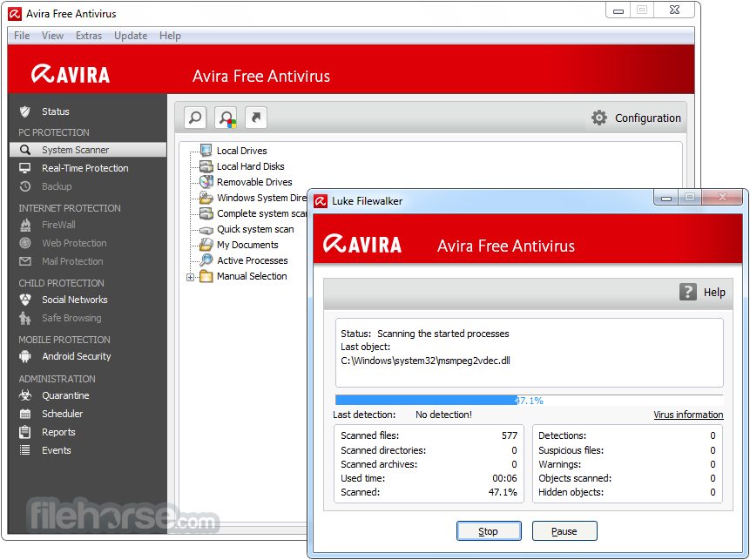Open System Scanner magnifier icon
This screenshot has height=560, width=750.
(x=25, y=150)
